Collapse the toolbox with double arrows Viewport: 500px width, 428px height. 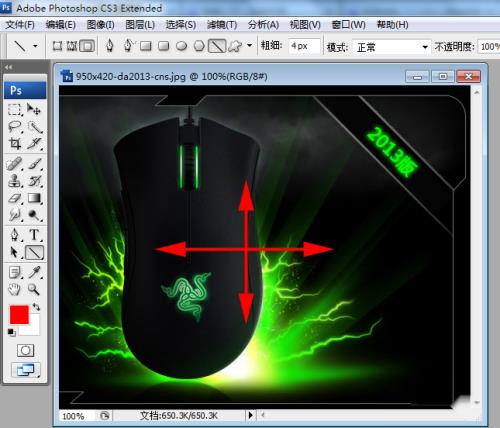coord(9,67)
